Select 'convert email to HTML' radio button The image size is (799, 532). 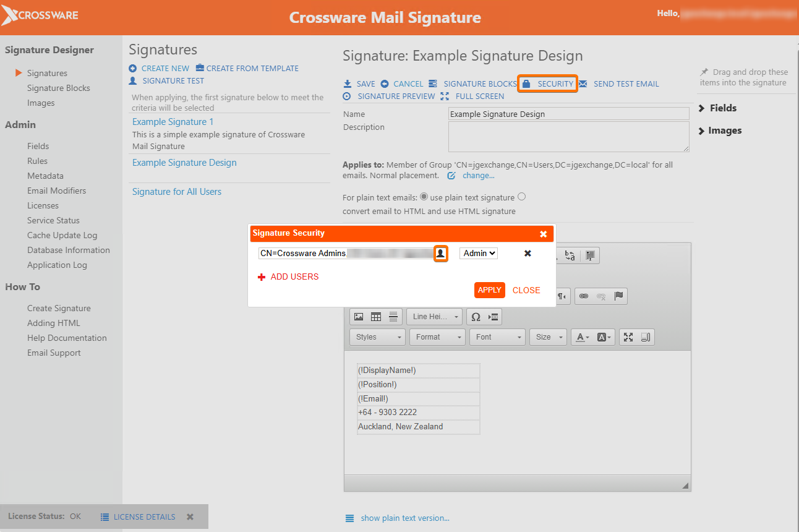[x=521, y=197]
